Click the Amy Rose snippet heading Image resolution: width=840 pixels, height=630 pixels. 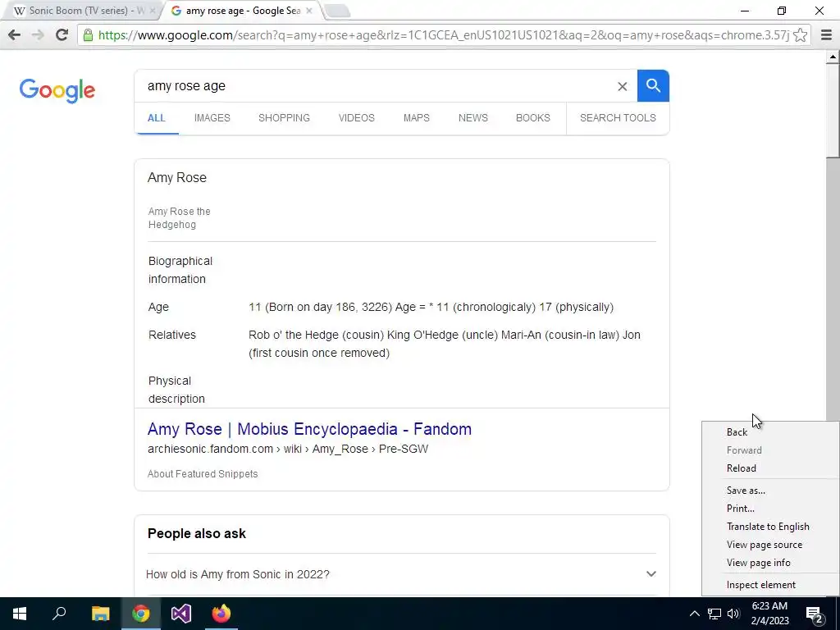177,177
